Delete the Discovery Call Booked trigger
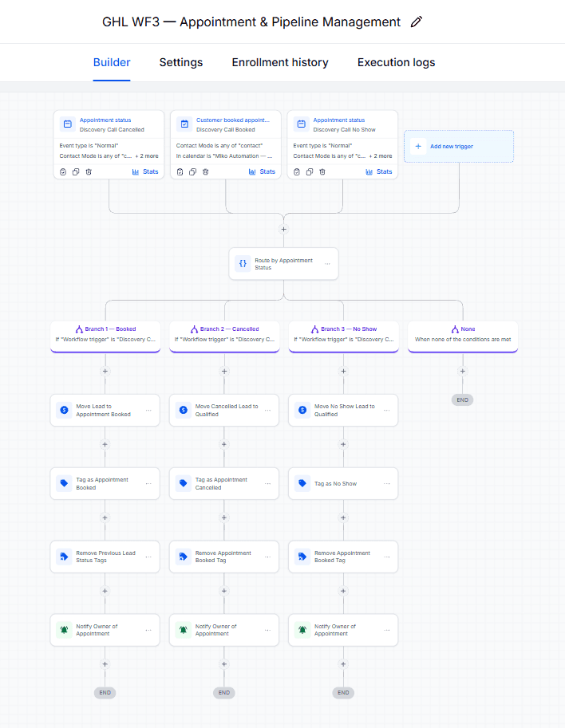 pyautogui.click(x=205, y=171)
